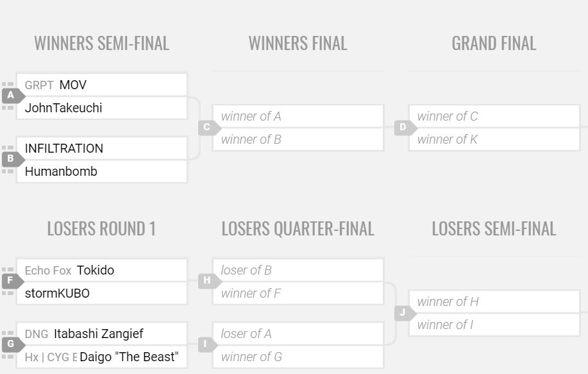Click match A label badge
This screenshot has width=588, height=374.
[11, 96]
